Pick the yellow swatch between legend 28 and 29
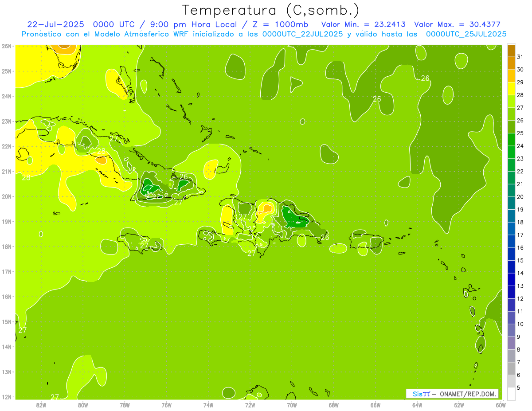Screen dimensions: 532x411 pos(511,89)
